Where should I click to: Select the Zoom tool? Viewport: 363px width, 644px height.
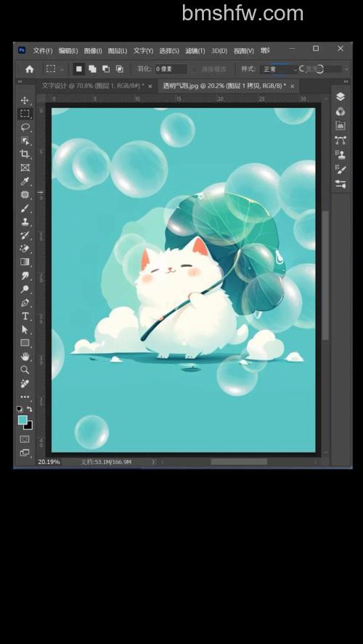[x=25, y=370]
